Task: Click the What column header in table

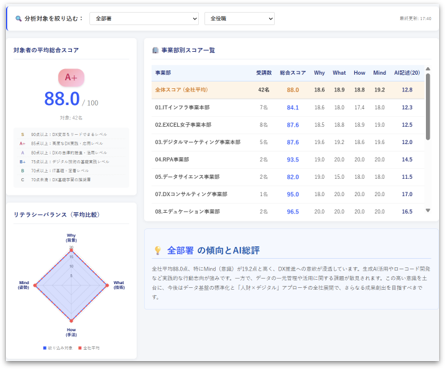Action: tap(339, 73)
